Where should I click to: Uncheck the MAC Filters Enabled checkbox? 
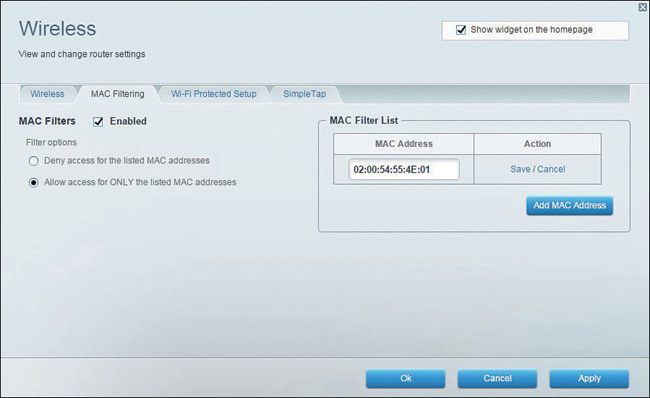(x=98, y=121)
